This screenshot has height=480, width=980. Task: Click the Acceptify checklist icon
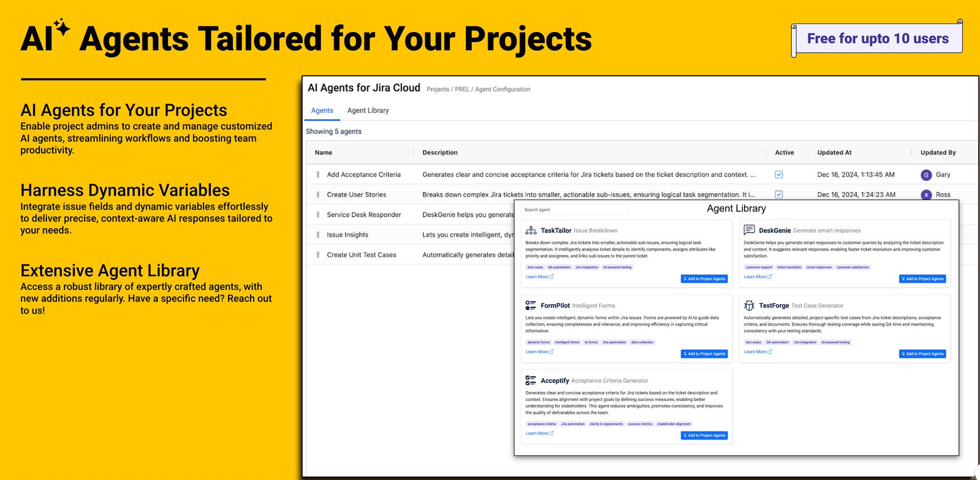click(531, 380)
